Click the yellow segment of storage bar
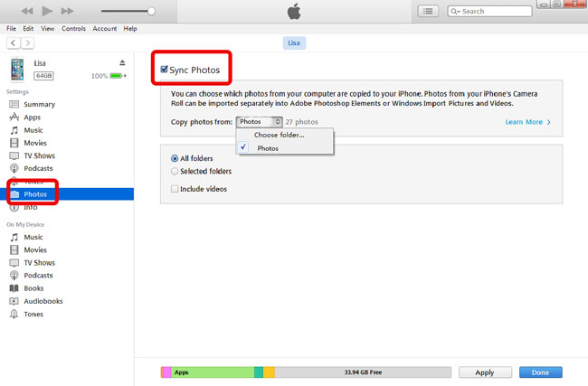The width and height of the screenshot is (588, 386). coord(269,372)
